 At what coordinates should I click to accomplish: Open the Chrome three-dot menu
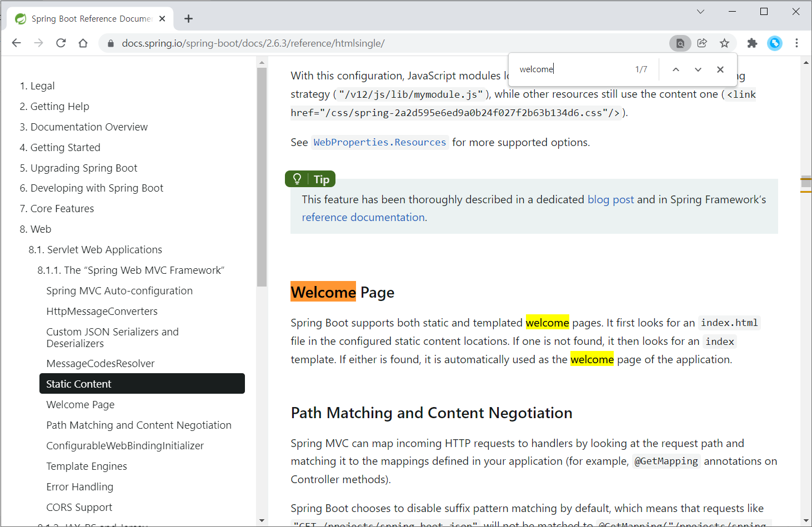796,43
